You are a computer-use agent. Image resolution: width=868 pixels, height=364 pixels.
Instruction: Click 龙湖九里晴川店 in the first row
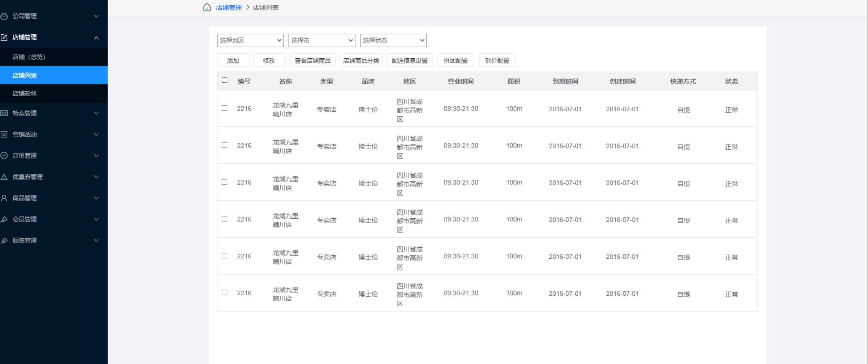pos(285,110)
